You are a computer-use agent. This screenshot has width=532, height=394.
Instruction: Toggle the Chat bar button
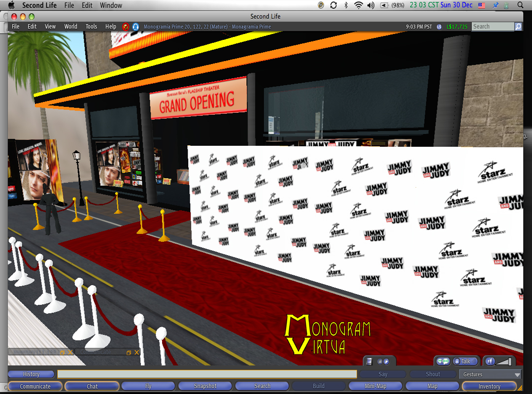click(92, 386)
